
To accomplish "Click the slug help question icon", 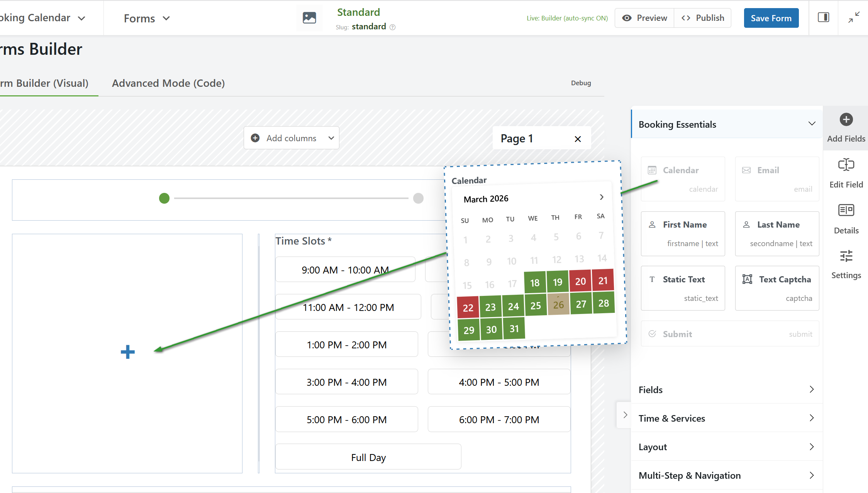I will click(393, 27).
